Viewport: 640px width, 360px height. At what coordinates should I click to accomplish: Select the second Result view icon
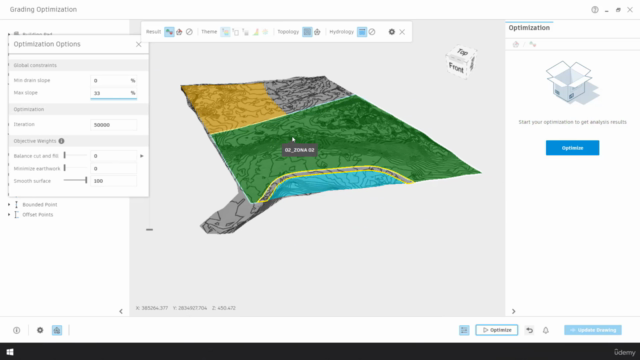coord(179,32)
